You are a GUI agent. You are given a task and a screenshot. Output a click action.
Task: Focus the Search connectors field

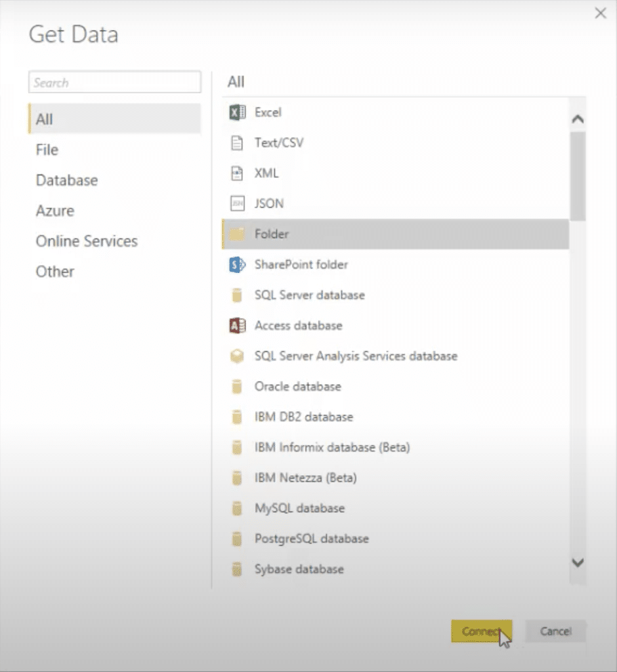click(114, 82)
